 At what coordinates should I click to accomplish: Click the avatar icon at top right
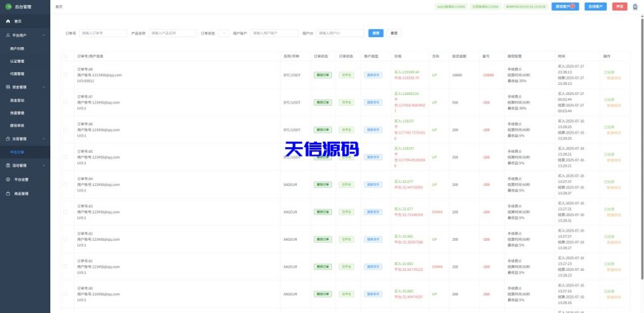coord(635,7)
